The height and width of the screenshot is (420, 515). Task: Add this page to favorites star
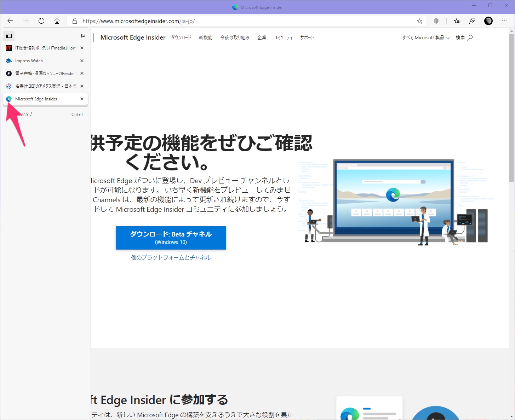click(419, 21)
